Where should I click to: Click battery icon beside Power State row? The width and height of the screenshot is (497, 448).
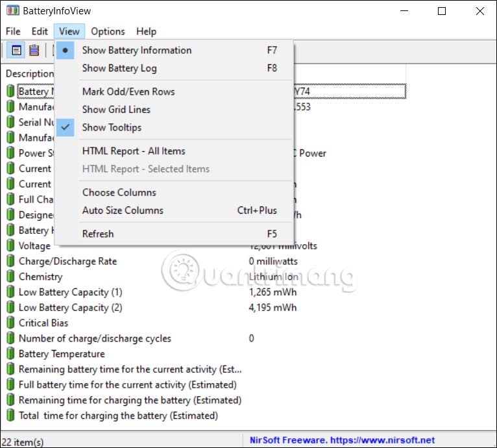(10, 153)
